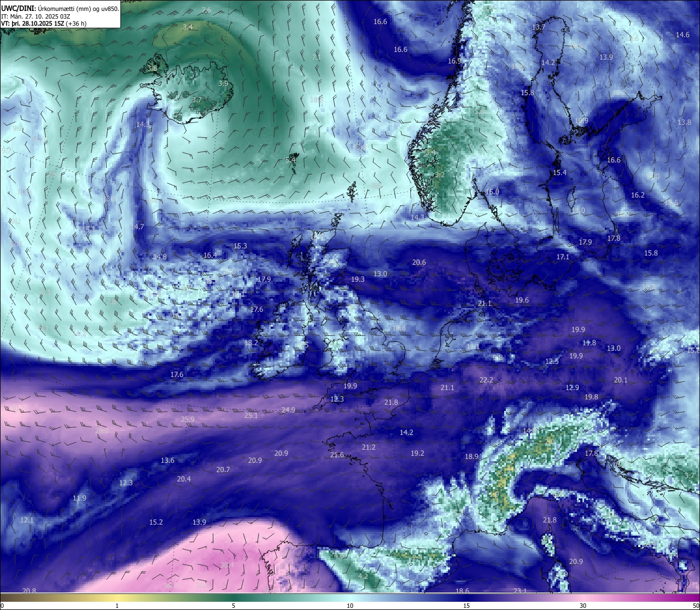Click the 19.6 value label
This screenshot has width=700, height=610.
pos(522,300)
